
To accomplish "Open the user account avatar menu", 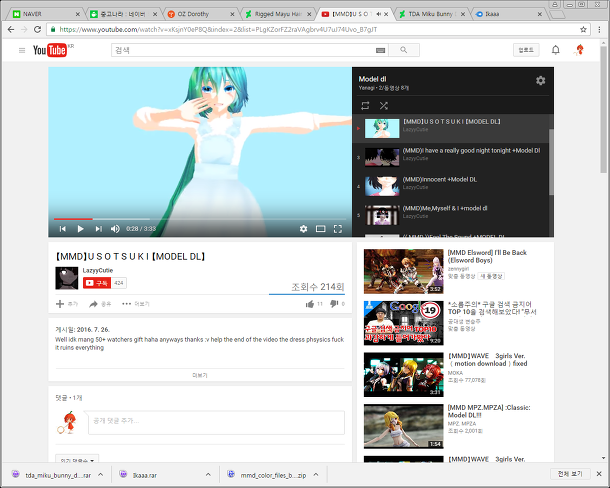I will [580, 50].
